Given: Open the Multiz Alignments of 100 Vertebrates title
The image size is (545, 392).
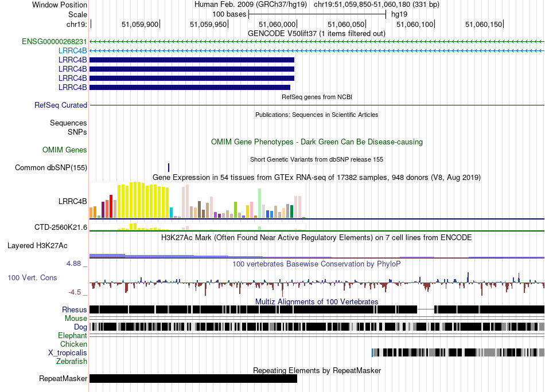Looking at the screenshot, I should pyautogui.click(x=317, y=301).
